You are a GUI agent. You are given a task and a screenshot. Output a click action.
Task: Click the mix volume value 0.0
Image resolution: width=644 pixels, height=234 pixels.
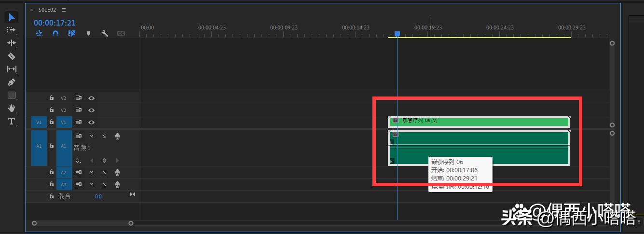coord(98,196)
